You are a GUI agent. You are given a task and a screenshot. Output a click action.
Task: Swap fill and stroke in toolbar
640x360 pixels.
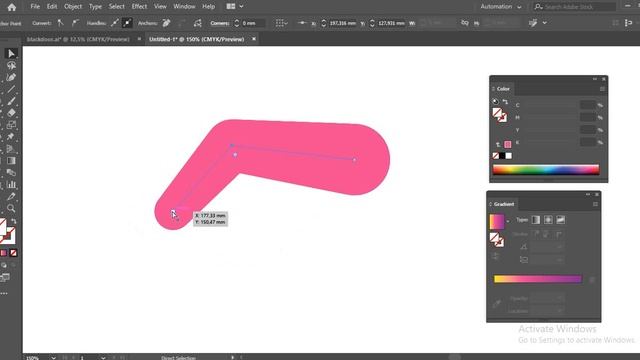click(x=14, y=221)
